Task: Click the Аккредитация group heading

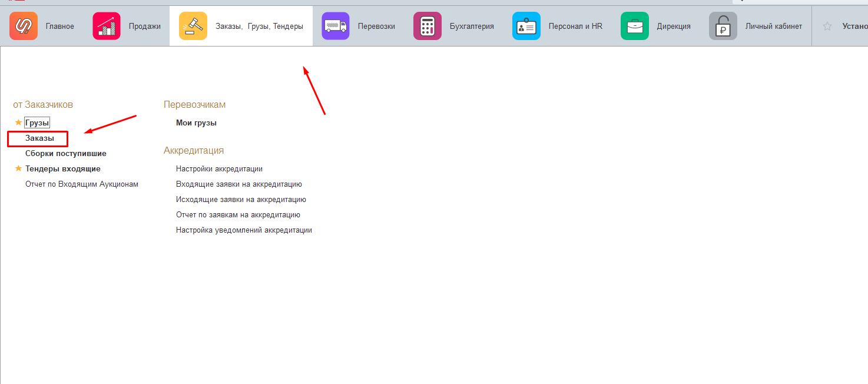Action: (x=194, y=150)
